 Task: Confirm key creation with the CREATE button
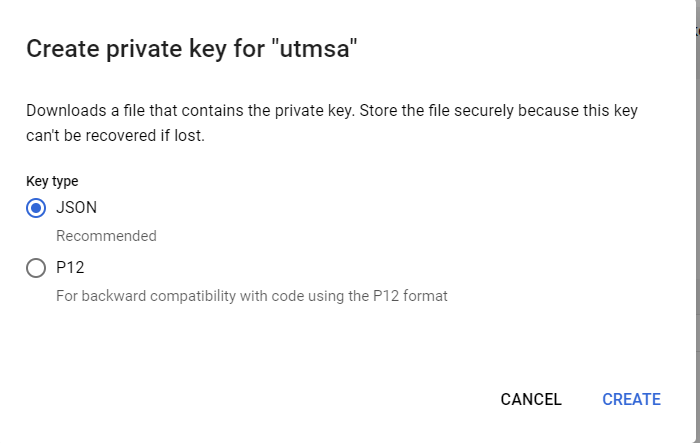coord(631,399)
